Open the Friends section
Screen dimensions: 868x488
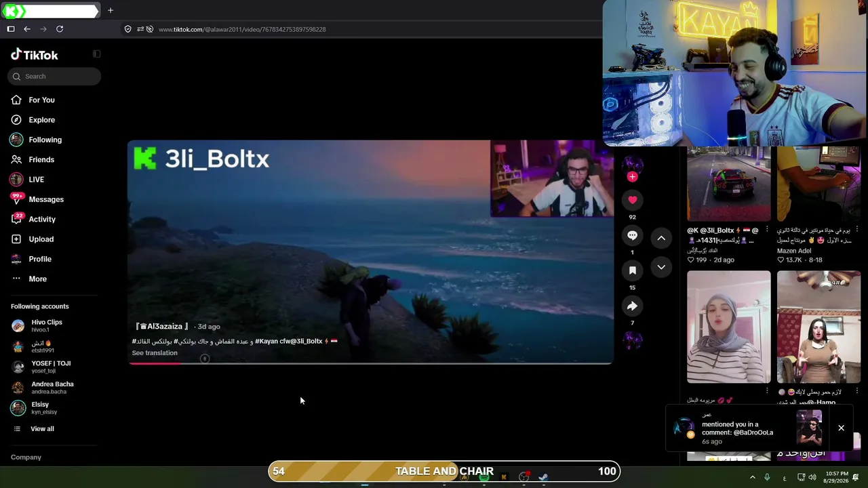coord(41,160)
